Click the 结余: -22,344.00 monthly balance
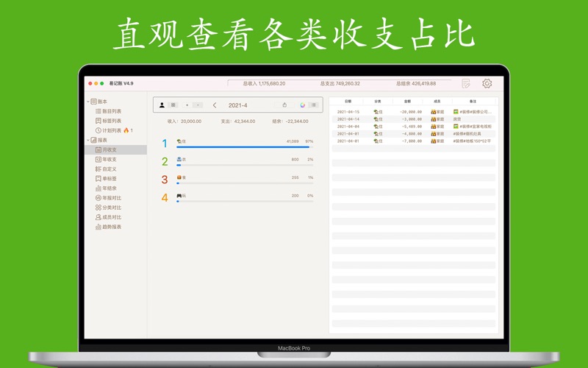This screenshot has height=368, width=588. tap(290, 121)
